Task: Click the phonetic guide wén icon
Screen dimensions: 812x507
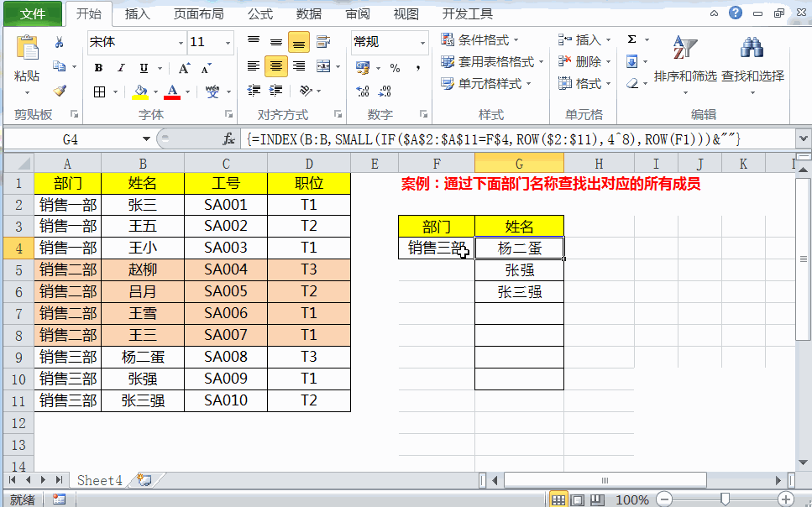Action: point(212,91)
